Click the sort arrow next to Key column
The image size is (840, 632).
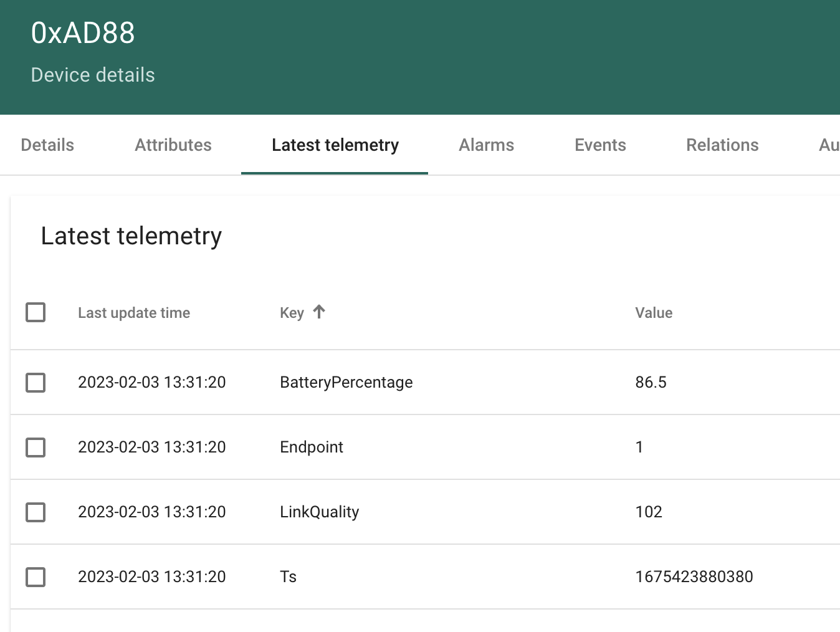click(319, 312)
